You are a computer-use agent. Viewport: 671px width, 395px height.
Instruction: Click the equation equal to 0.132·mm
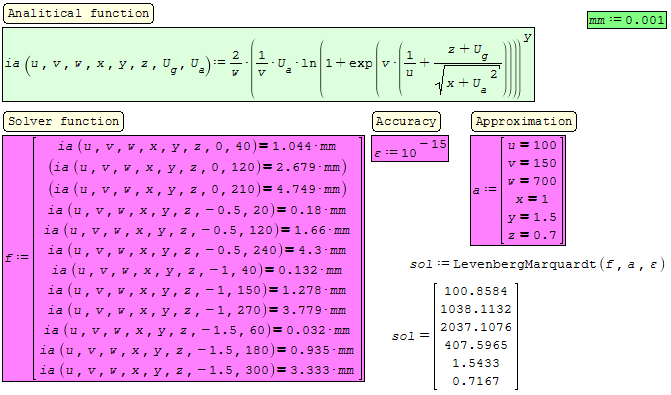click(197, 270)
